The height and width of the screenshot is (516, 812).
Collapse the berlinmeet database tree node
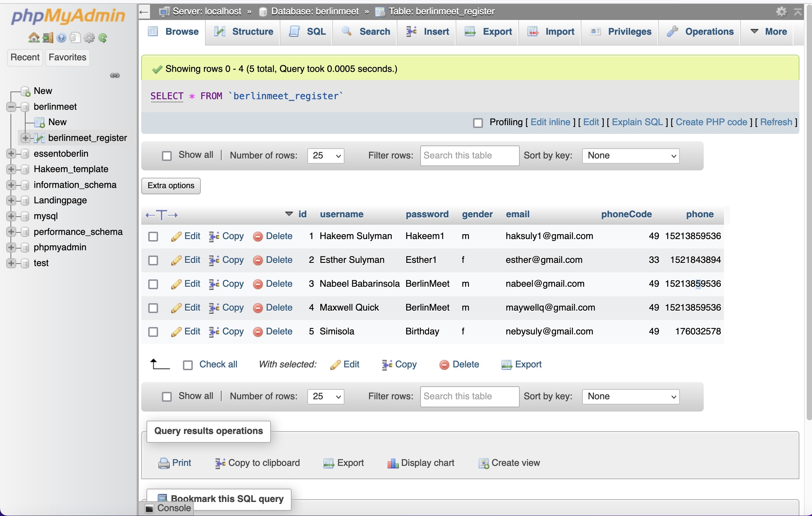point(11,107)
